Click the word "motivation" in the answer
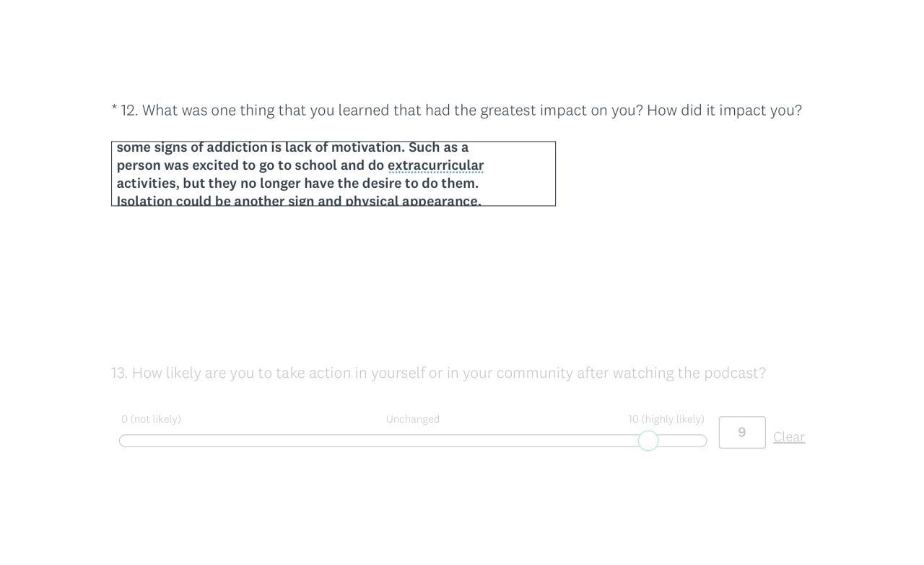 [367, 147]
